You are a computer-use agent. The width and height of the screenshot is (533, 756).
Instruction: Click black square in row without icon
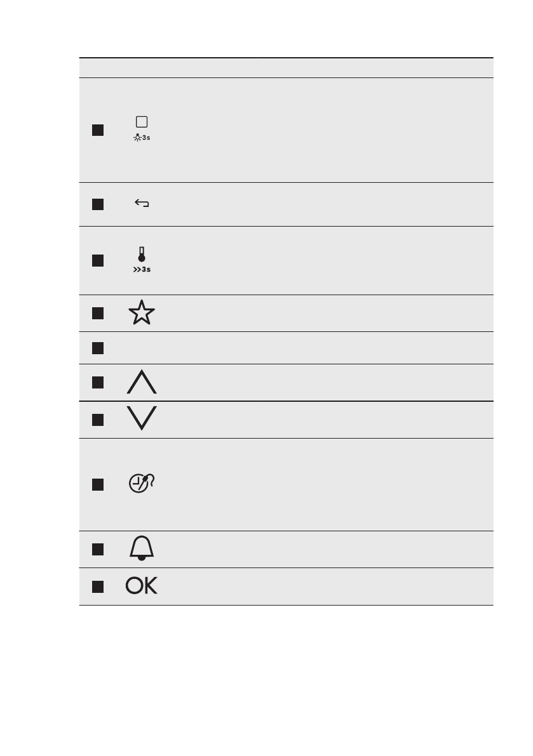(x=97, y=348)
